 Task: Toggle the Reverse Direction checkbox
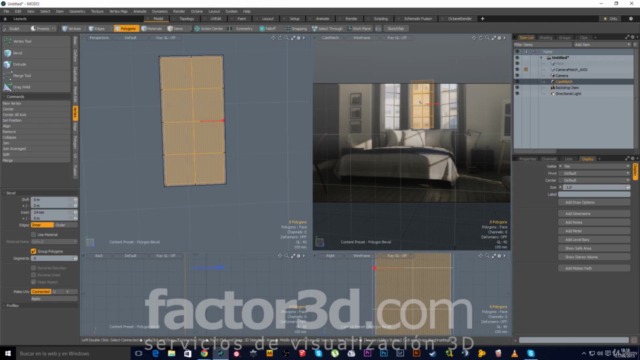[x=33, y=268]
